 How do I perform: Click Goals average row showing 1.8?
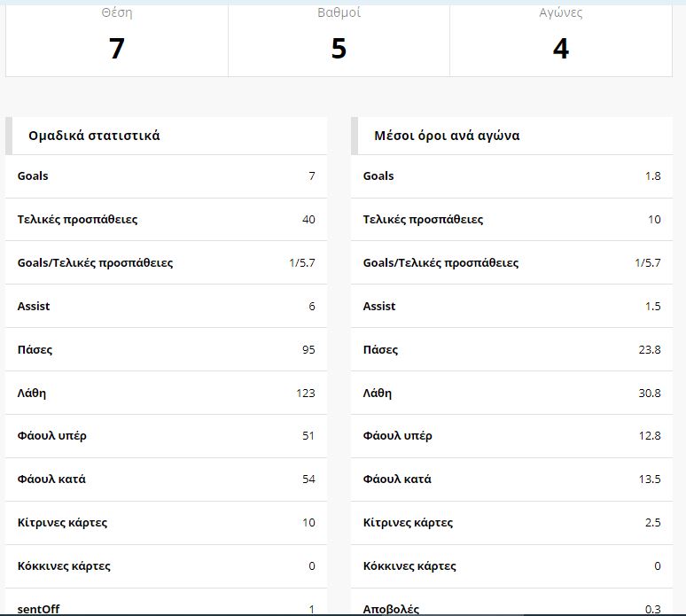511,176
